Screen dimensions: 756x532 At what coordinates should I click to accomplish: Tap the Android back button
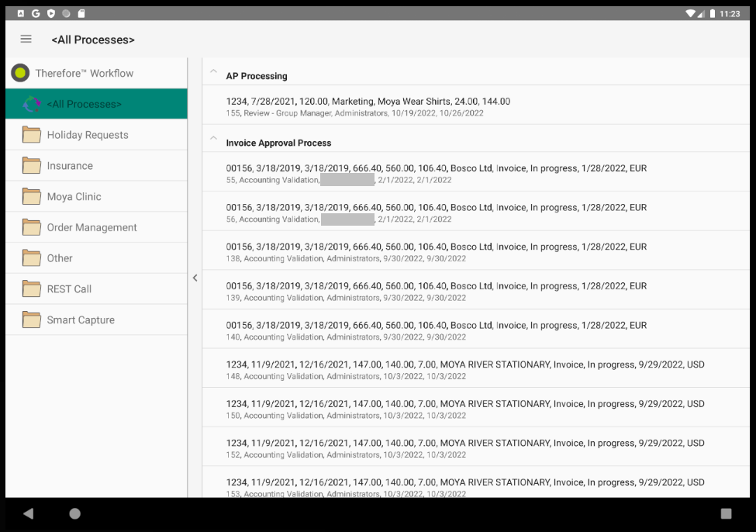(29, 513)
